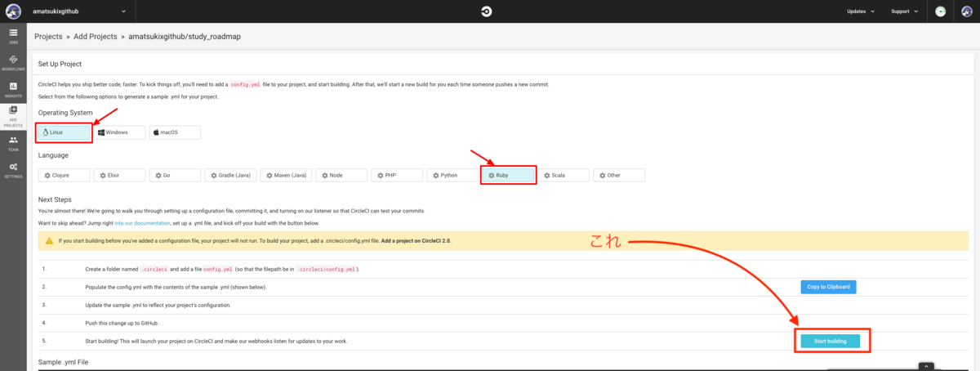Click the warning icon in the yellow notice
Screen dimensions: 980x371
coord(51,241)
